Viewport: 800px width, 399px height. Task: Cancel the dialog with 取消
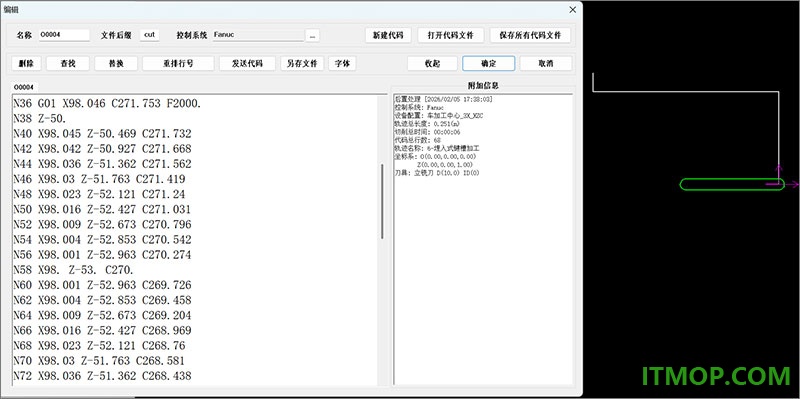(545, 63)
